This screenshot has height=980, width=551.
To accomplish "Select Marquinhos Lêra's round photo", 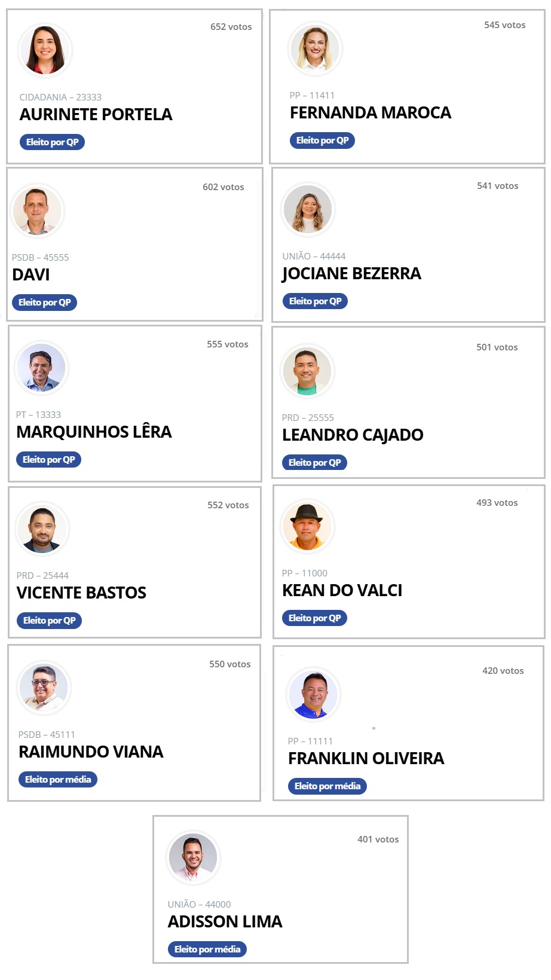I will click(42, 368).
